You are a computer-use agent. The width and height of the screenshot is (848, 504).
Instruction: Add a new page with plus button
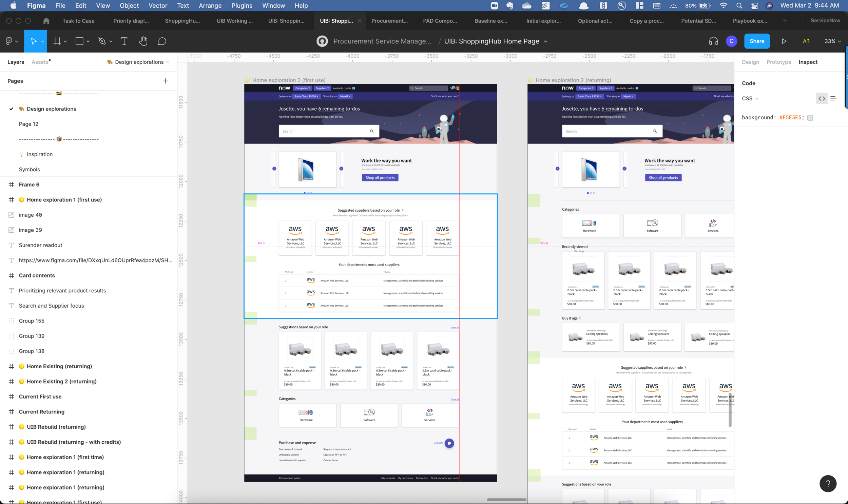click(x=166, y=81)
